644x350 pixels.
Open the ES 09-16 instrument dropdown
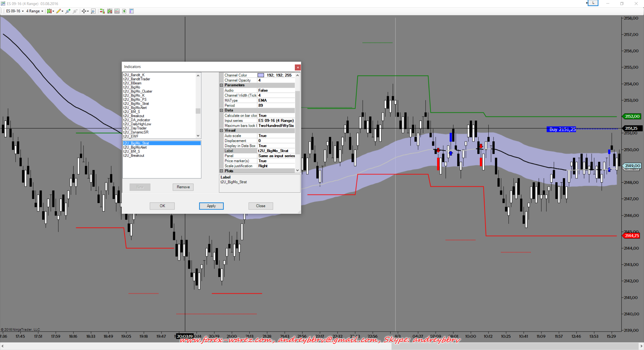(15, 11)
